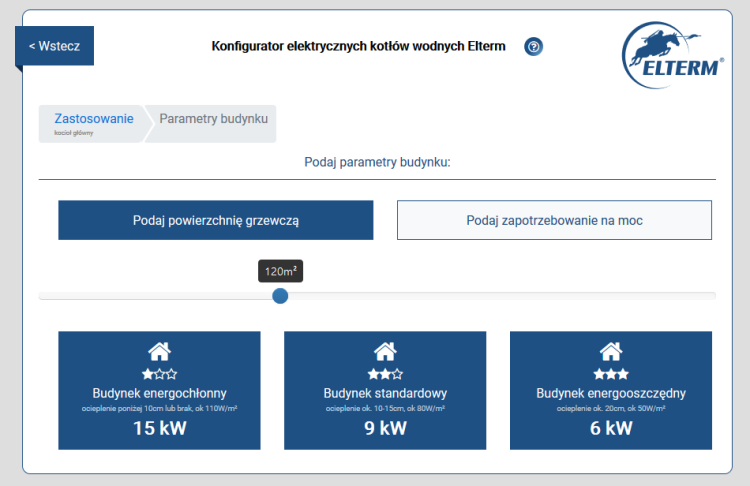
Task: Choose the 15 kW power option
Action: 159,429
